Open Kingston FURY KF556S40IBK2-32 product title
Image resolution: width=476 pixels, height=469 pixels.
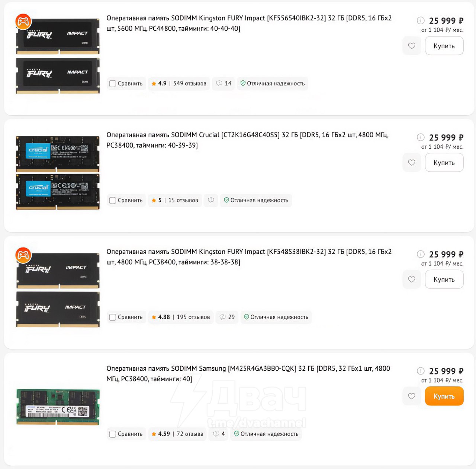click(249, 23)
